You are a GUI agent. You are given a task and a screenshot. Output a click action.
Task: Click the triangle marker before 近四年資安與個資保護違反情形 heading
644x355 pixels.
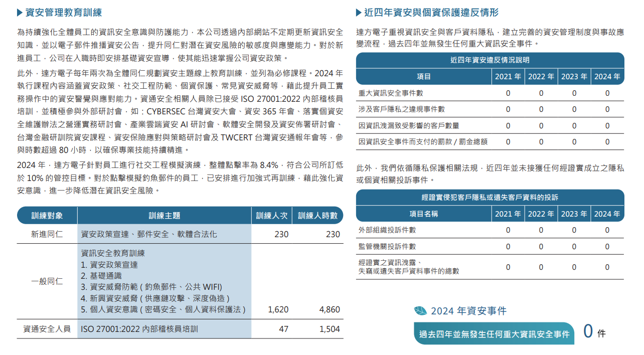point(359,13)
